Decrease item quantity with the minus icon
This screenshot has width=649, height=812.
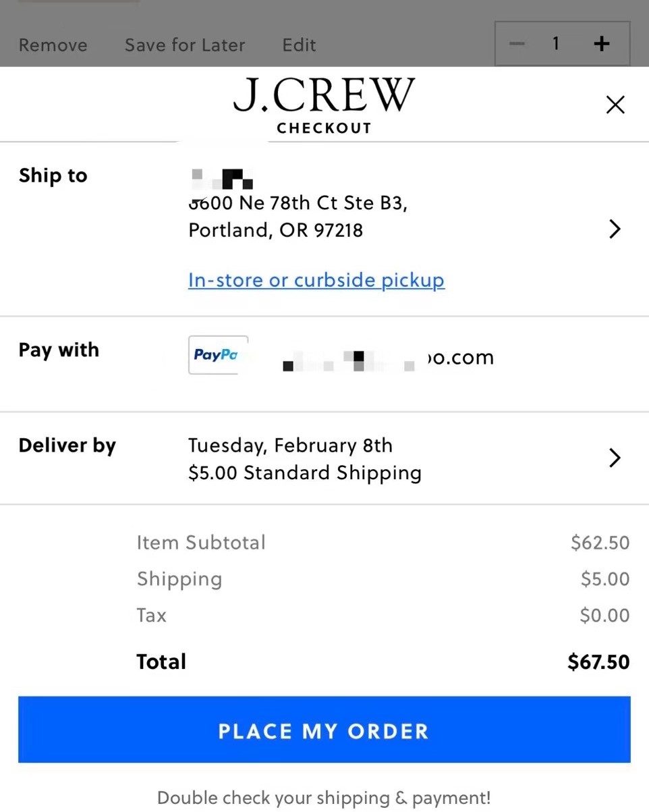(x=516, y=43)
